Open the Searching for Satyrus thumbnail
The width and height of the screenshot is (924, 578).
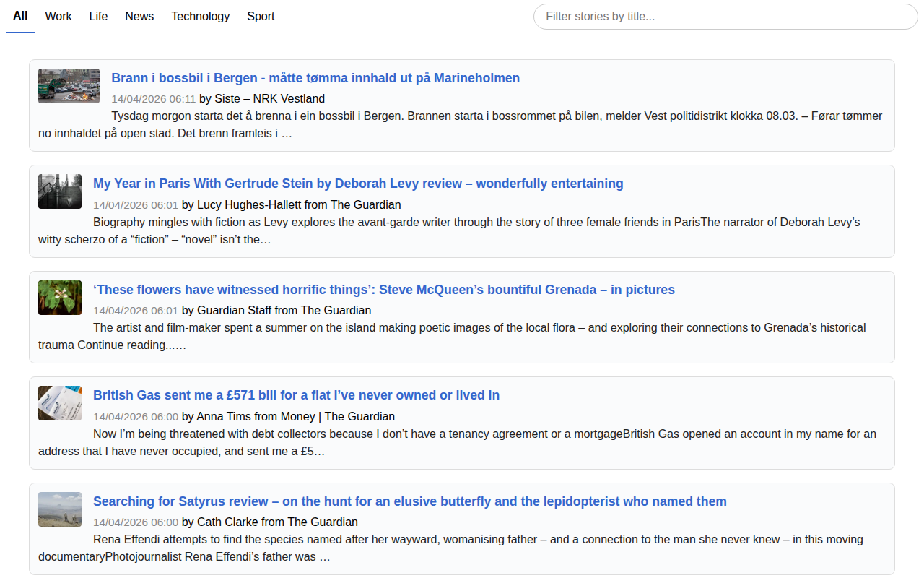click(60, 509)
